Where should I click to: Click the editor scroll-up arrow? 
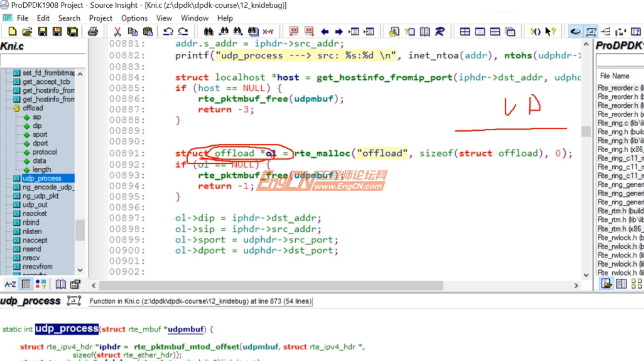click(x=586, y=44)
